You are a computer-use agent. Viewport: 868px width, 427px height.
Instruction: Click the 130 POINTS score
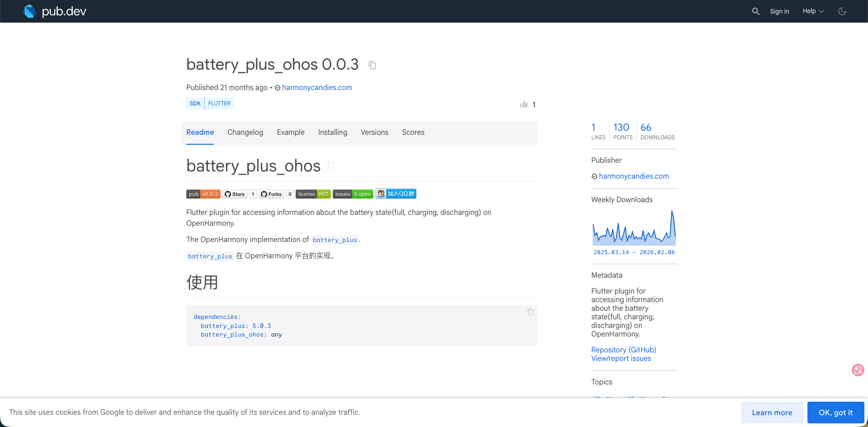[x=623, y=132]
